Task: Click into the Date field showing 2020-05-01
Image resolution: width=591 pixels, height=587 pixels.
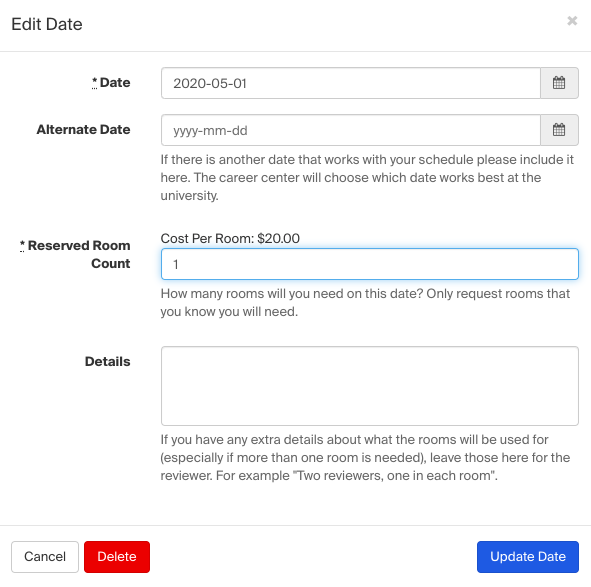Action: [x=351, y=83]
